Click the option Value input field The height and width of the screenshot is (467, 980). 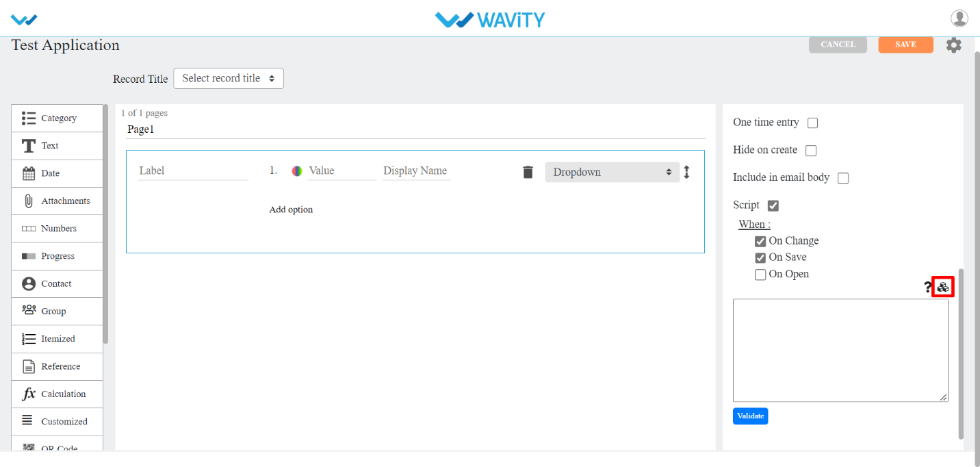click(342, 171)
